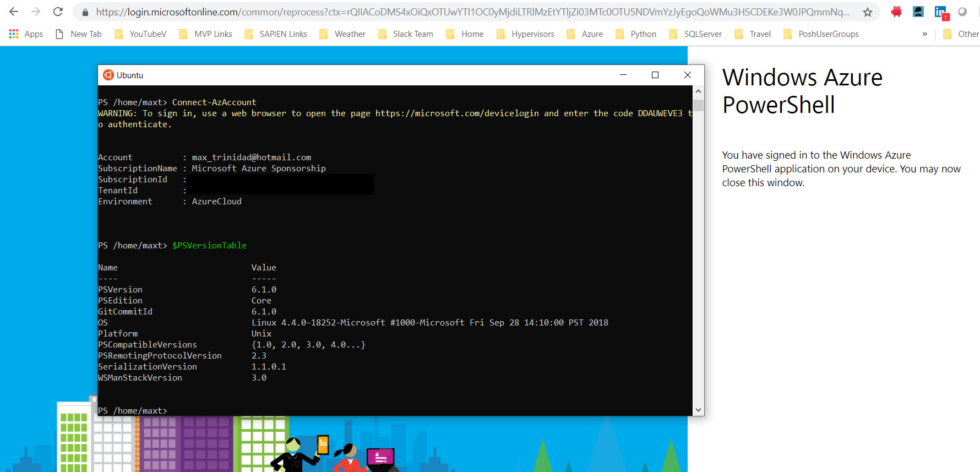Click the last PS /home/maxt> prompt

click(133, 411)
